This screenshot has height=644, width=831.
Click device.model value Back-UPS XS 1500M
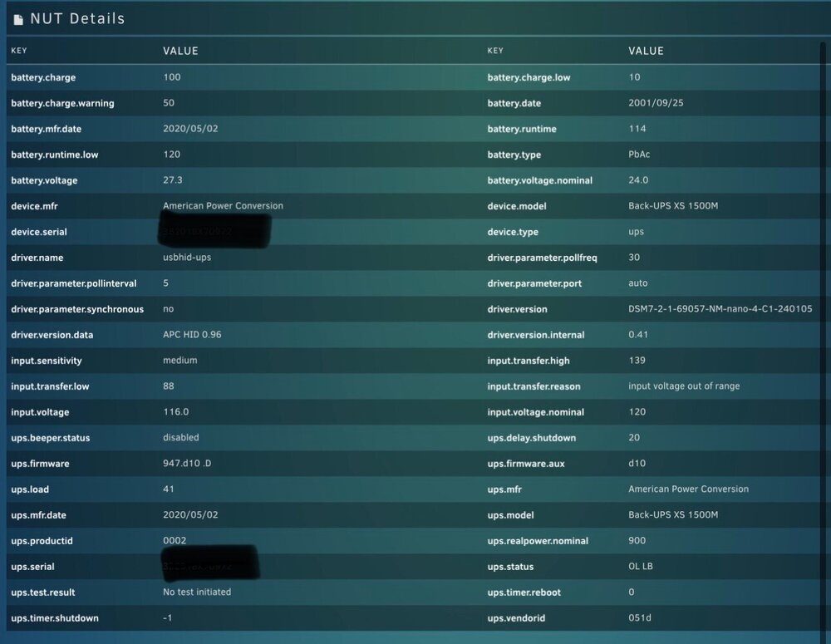pos(673,205)
